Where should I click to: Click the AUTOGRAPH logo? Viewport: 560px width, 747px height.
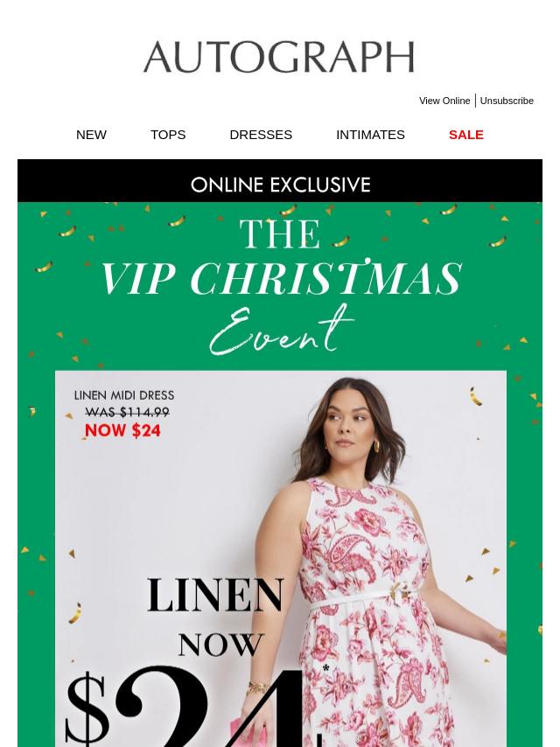(279, 57)
